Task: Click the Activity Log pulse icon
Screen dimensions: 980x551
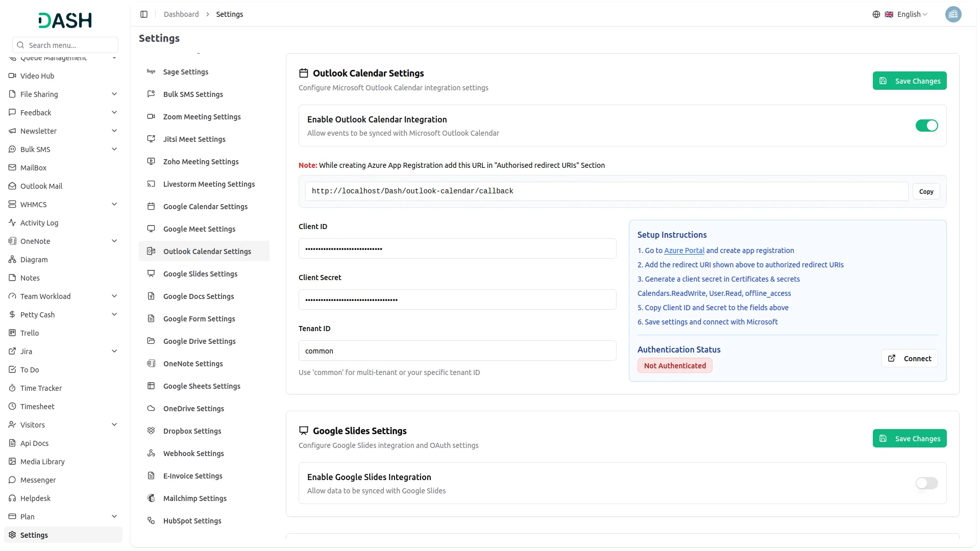Action: (x=12, y=223)
